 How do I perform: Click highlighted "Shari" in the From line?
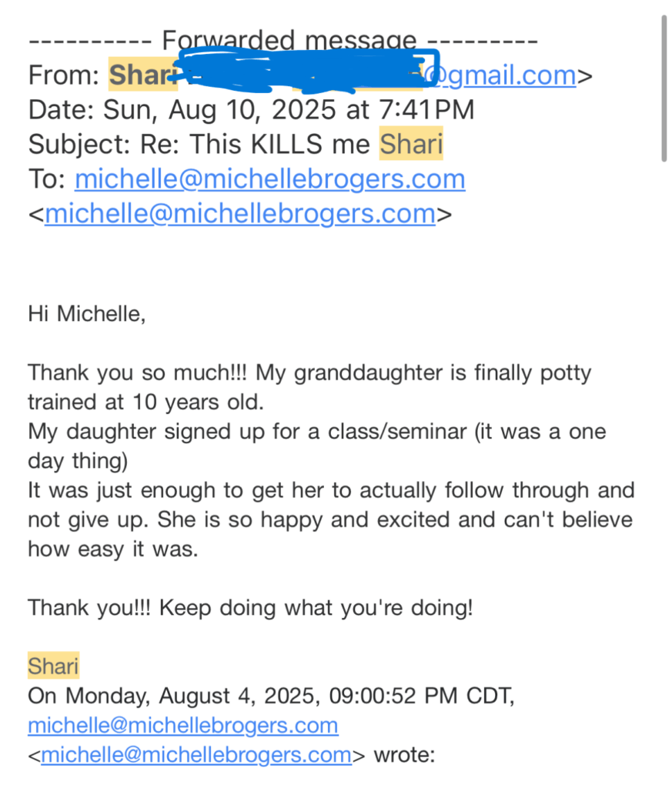click(139, 75)
